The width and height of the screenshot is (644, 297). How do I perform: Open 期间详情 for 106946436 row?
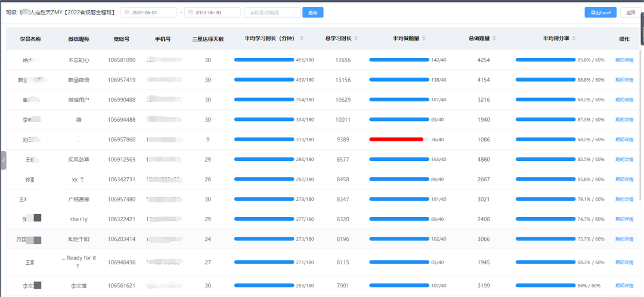tap(624, 262)
